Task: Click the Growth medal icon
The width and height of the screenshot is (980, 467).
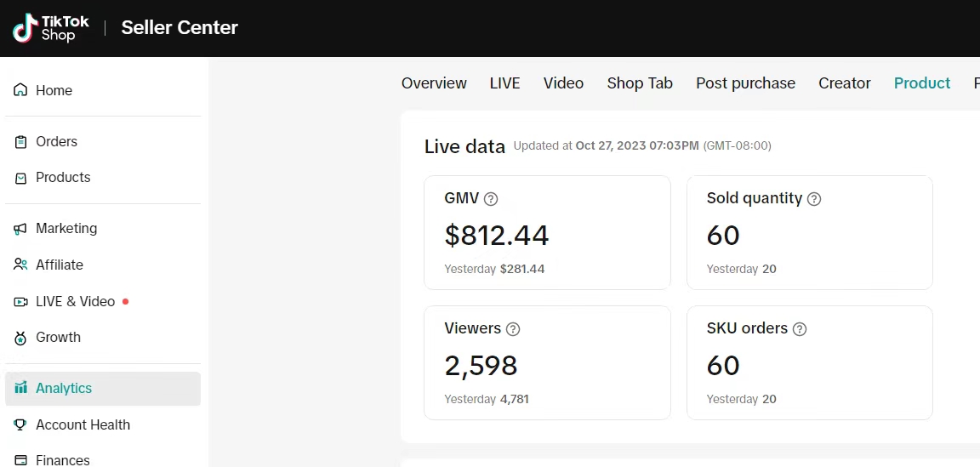Action: tap(20, 338)
